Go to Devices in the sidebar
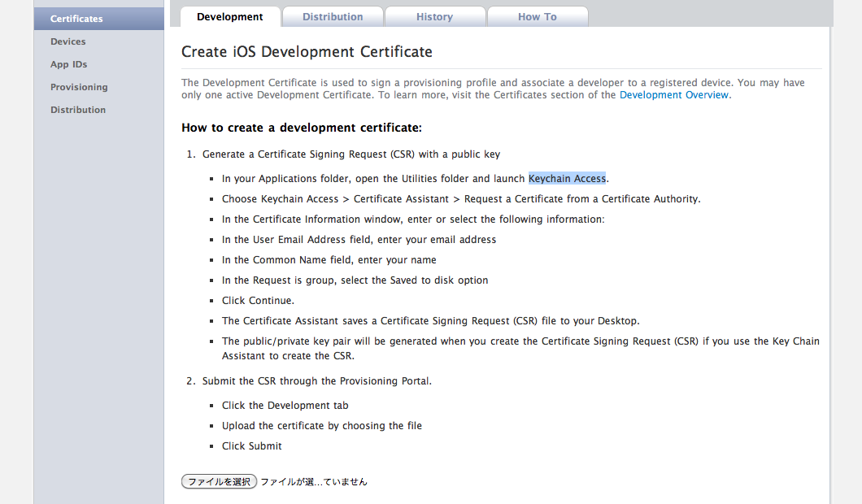 tap(67, 41)
